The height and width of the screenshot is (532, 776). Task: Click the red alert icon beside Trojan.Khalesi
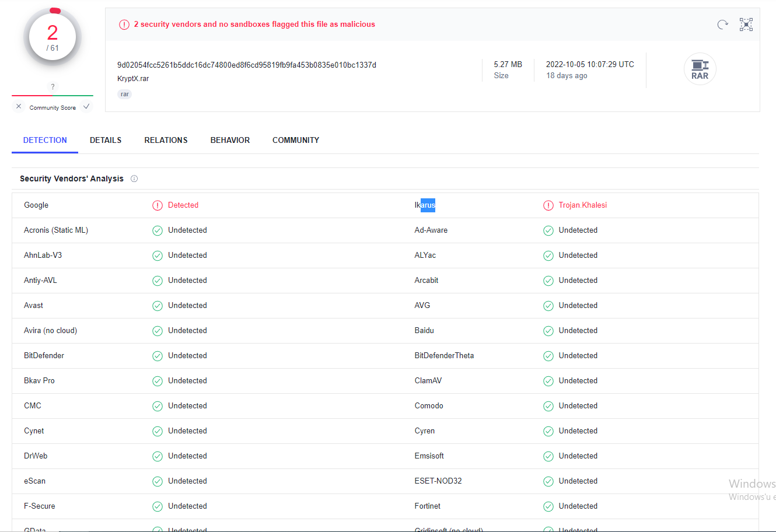(x=548, y=205)
